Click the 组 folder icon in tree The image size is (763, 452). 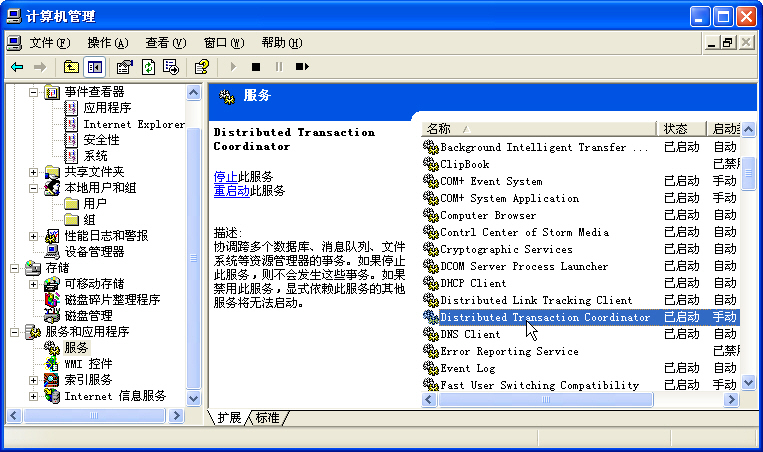[72, 219]
